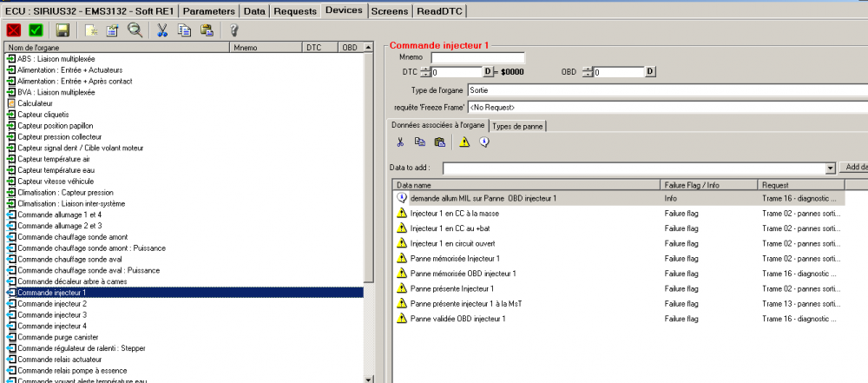Click inside the DTC number field

pyautogui.click(x=457, y=72)
